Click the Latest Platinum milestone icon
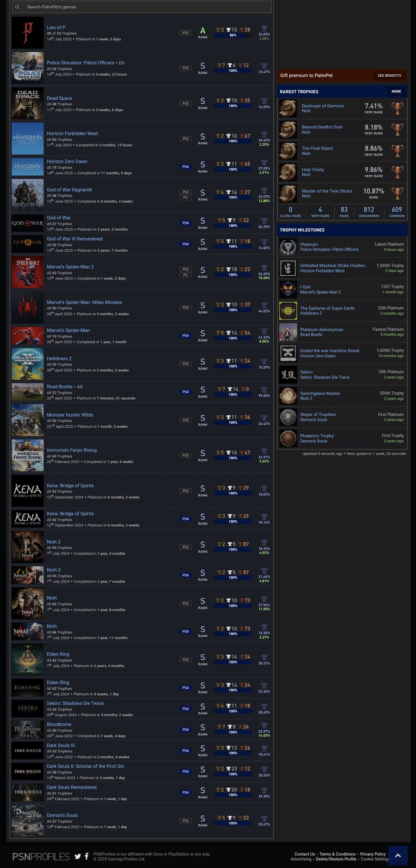The image size is (416, 868). pyautogui.click(x=288, y=247)
